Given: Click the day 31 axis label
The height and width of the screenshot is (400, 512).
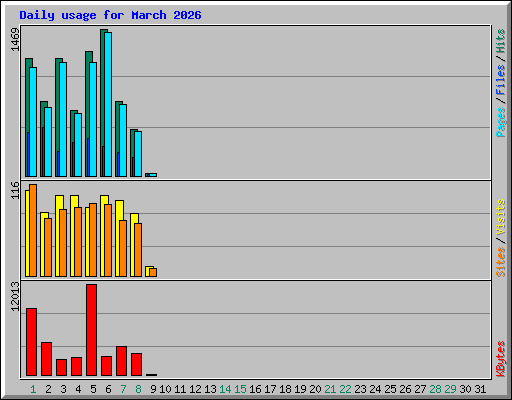Looking at the screenshot, I should (x=480, y=389).
